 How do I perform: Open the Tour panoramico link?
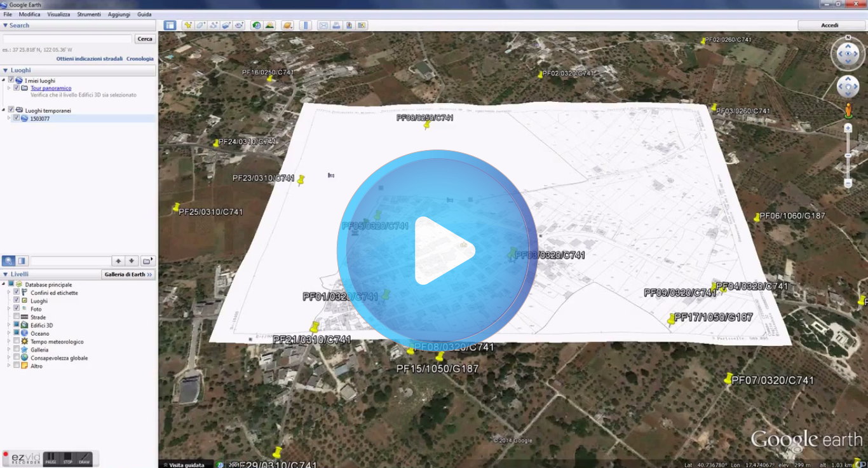pos(51,88)
